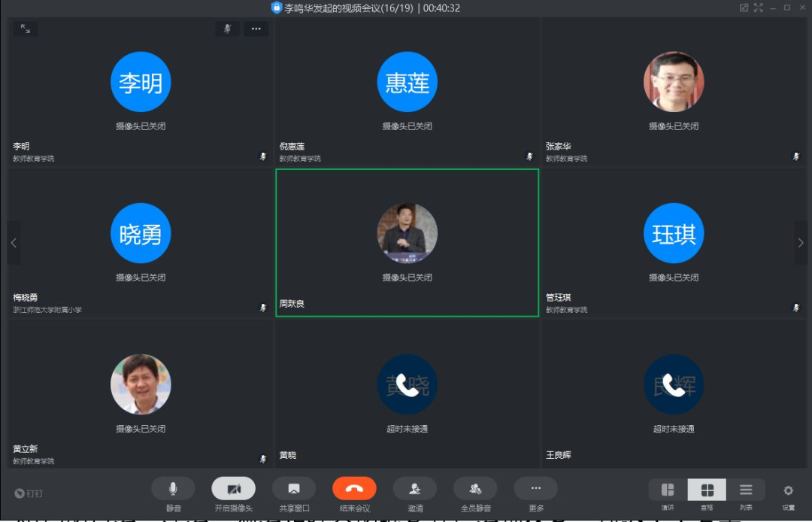Screen dimensions: 812x522
Task: Open the 更多 menu in bottom toolbar
Action: tap(535, 488)
